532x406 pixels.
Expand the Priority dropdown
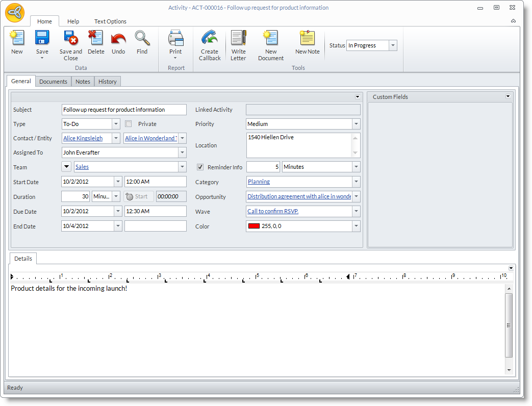(356, 124)
